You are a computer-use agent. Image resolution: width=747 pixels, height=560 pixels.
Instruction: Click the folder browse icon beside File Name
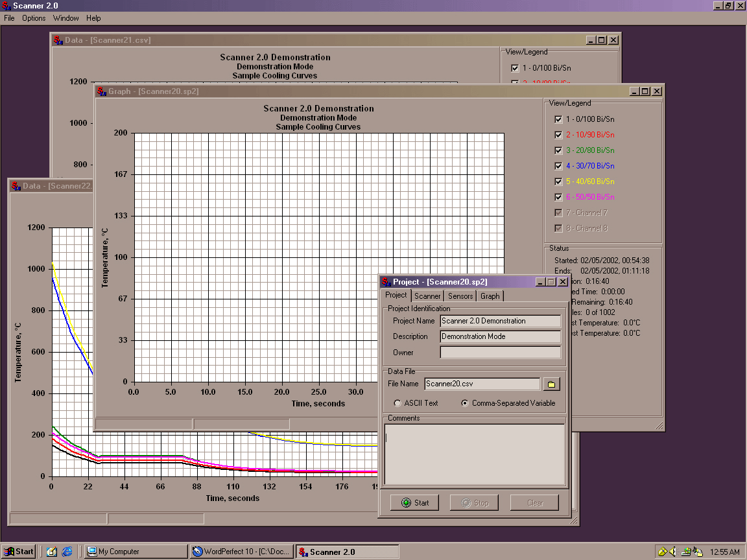[x=551, y=384]
